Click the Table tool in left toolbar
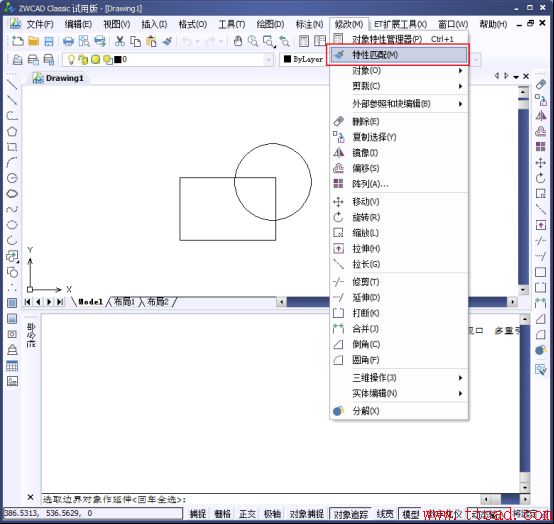The width and height of the screenshot is (554, 524). 12,366
